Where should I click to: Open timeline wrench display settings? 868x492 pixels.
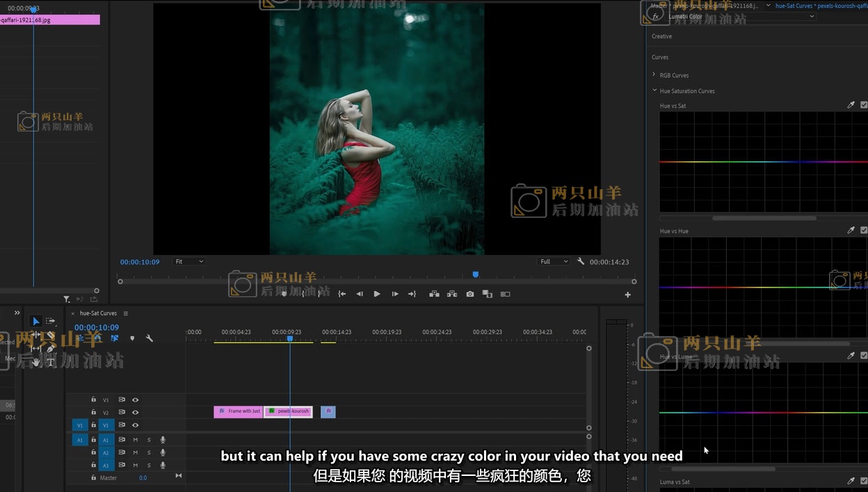click(149, 338)
